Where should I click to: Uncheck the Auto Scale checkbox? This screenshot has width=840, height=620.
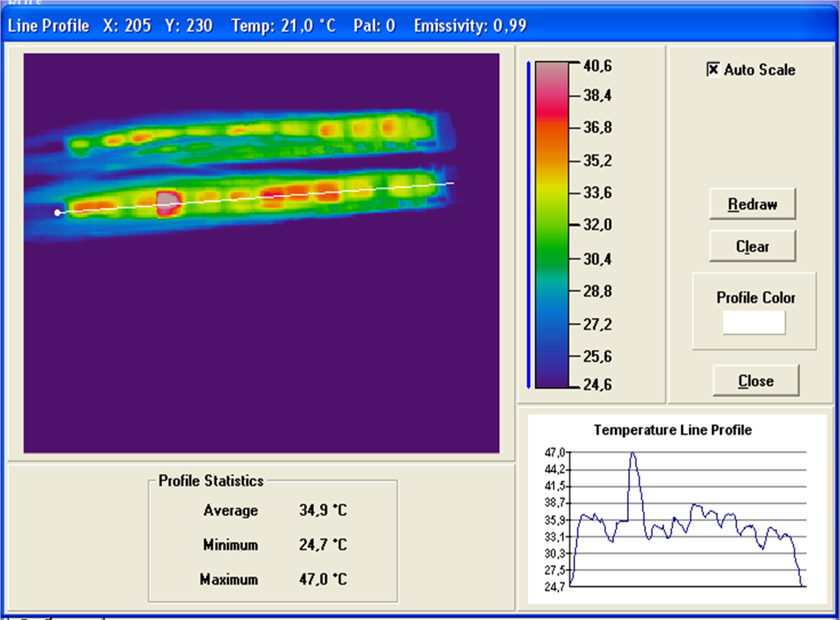click(x=713, y=69)
